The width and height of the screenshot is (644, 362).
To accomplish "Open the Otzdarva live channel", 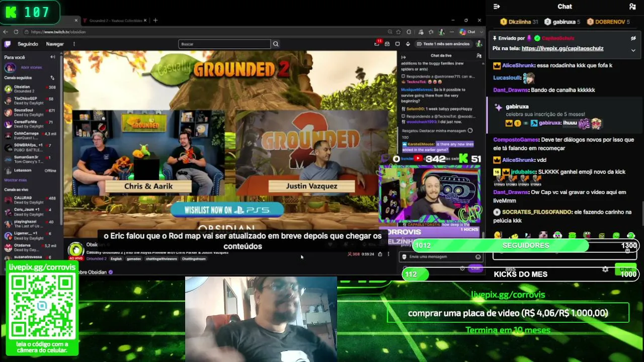I will (30, 247).
